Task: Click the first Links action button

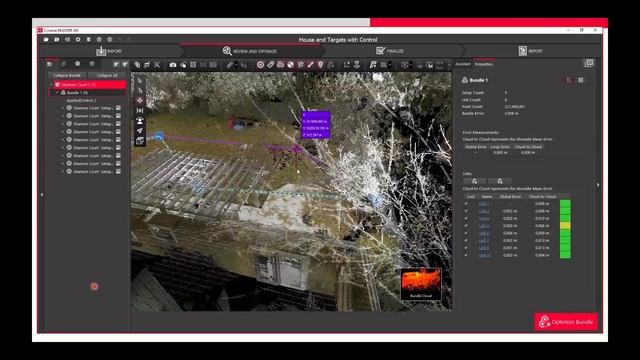Action: pos(474,181)
